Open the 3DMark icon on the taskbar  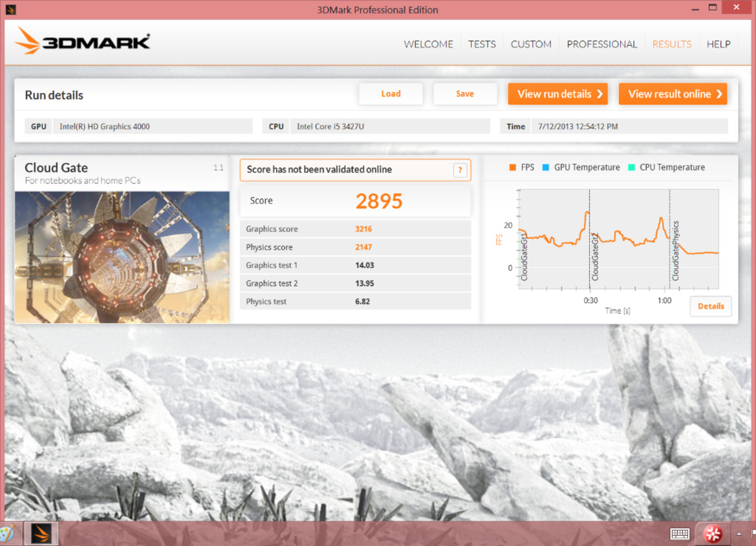tap(41, 534)
